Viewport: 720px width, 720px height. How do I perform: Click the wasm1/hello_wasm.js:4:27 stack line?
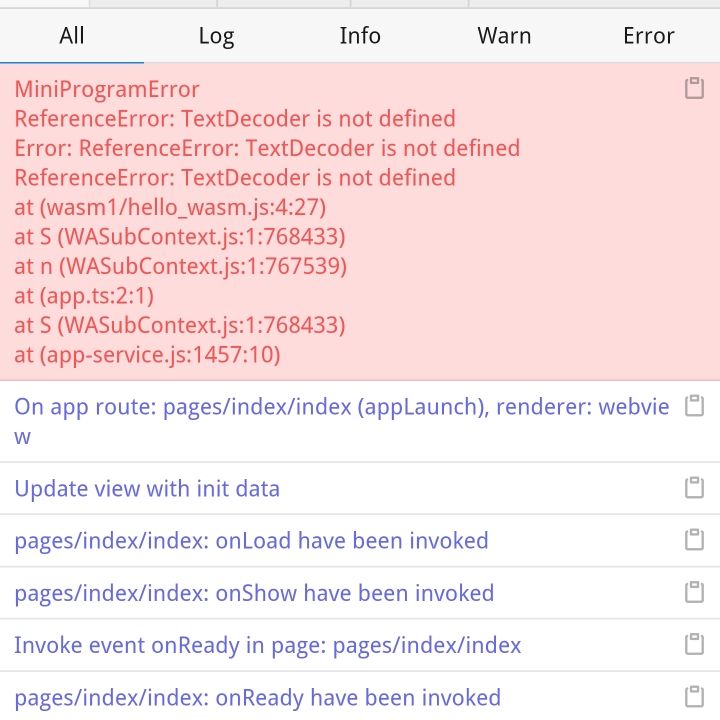pyautogui.click(x=170, y=207)
